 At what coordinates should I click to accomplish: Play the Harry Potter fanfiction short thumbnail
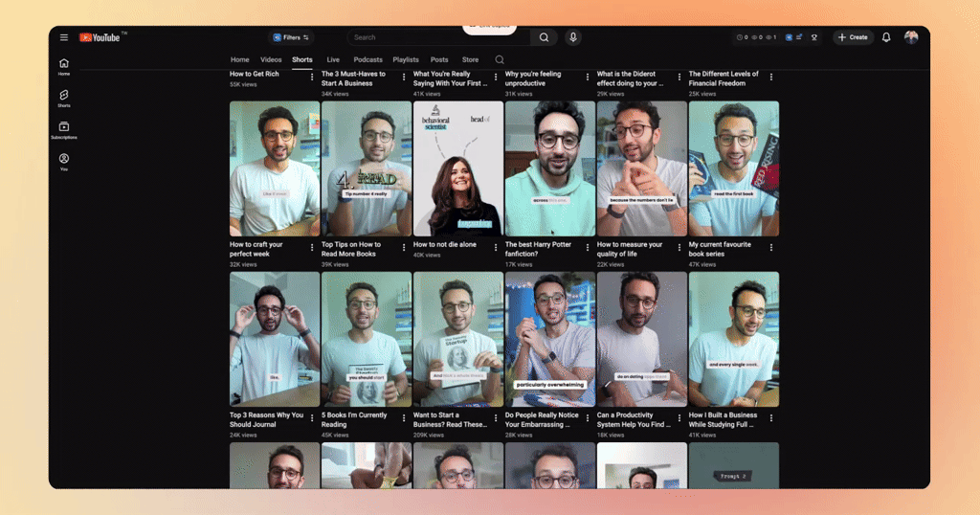pyautogui.click(x=550, y=168)
